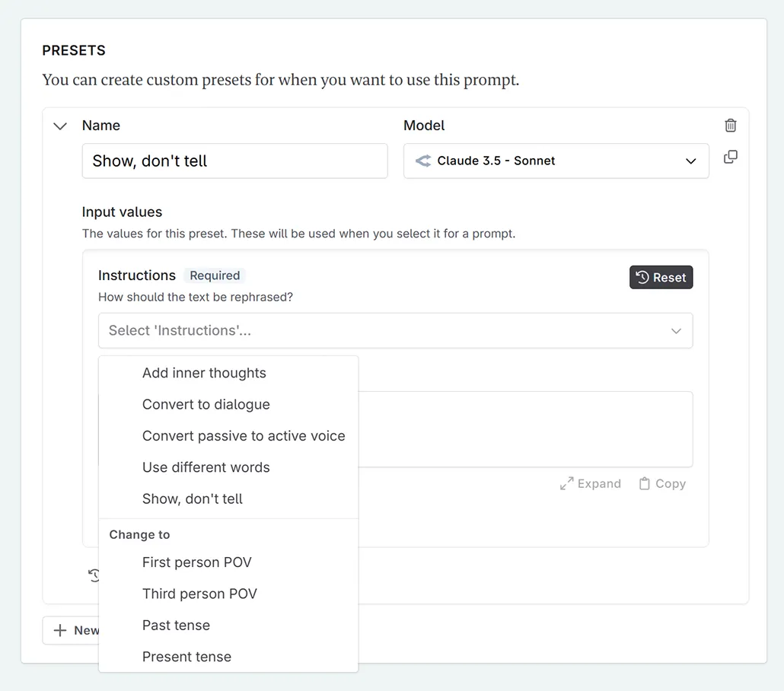The width and height of the screenshot is (784, 691).
Task: Click the Expand button
Action: [x=591, y=484]
